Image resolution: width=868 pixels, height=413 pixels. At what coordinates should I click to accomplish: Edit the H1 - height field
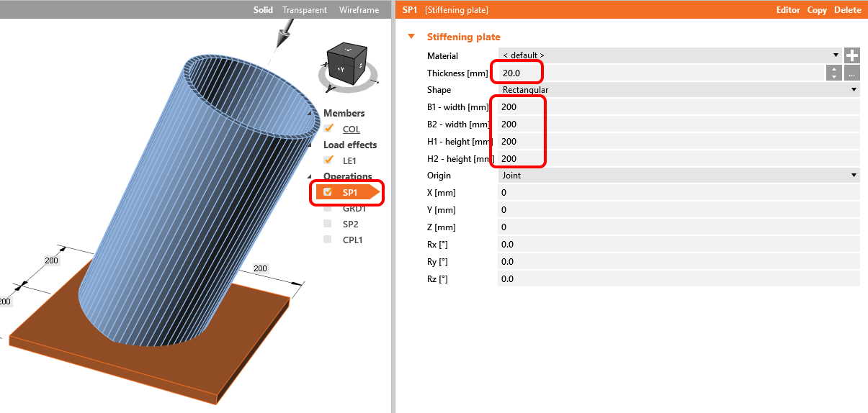pos(679,142)
